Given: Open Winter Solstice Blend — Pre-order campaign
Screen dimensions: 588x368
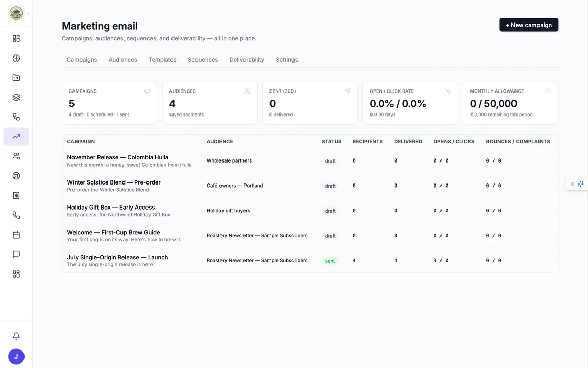Looking at the screenshot, I should (114, 182).
